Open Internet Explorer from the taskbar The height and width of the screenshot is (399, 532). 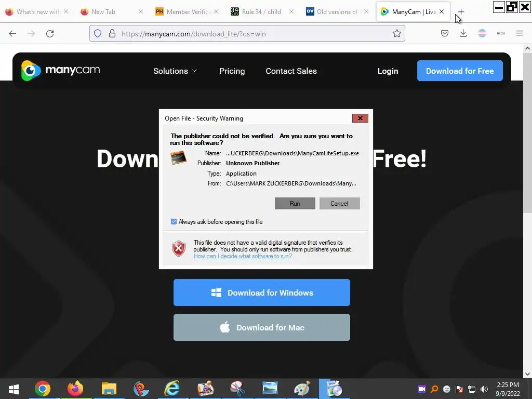click(x=172, y=389)
